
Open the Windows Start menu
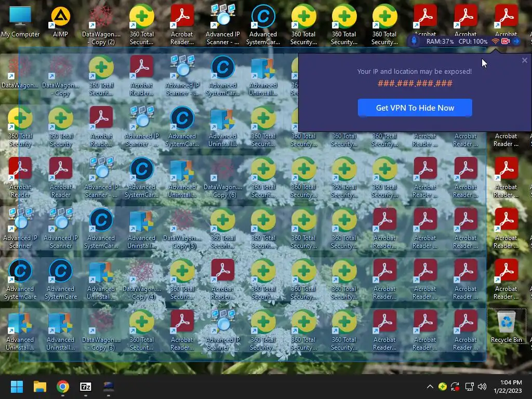click(17, 387)
